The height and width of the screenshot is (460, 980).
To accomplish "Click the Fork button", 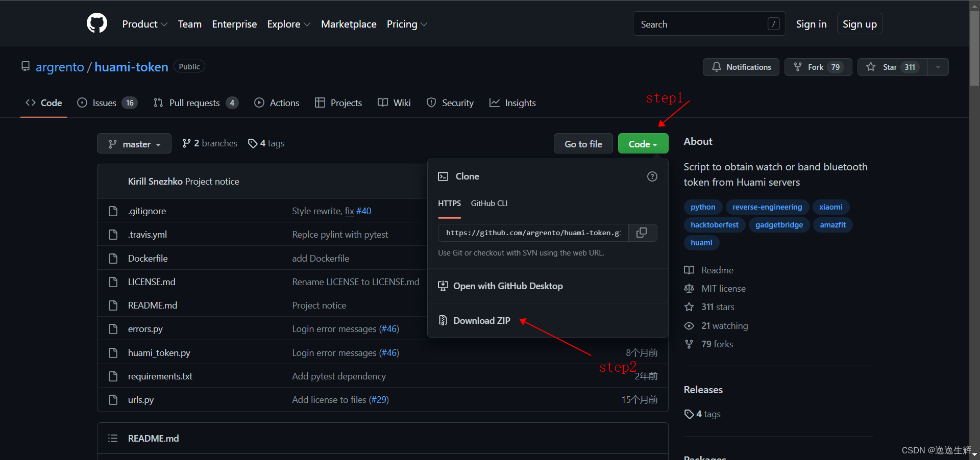I will coord(818,67).
